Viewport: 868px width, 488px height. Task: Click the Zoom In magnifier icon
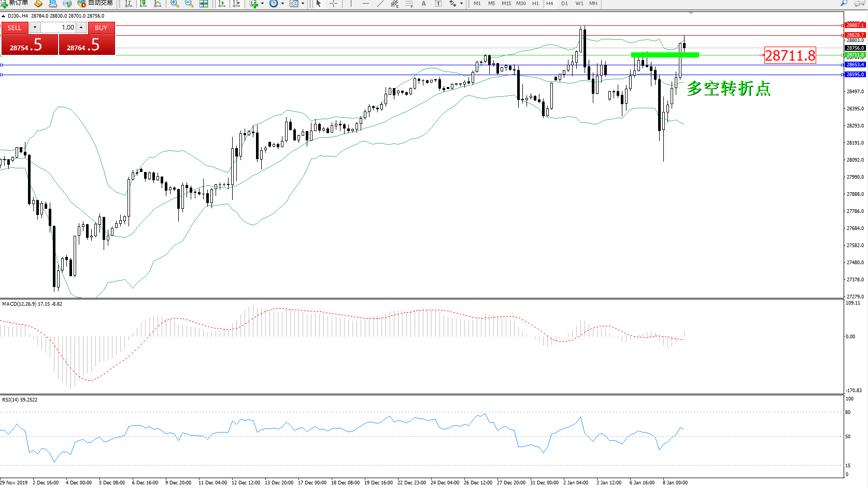click(x=175, y=4)
